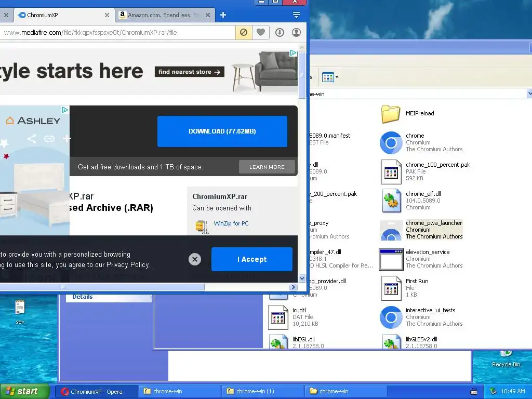This screenshot has height=399, width=532.
Task: Click the system tray keyboard icon
Action: [474, 392]
